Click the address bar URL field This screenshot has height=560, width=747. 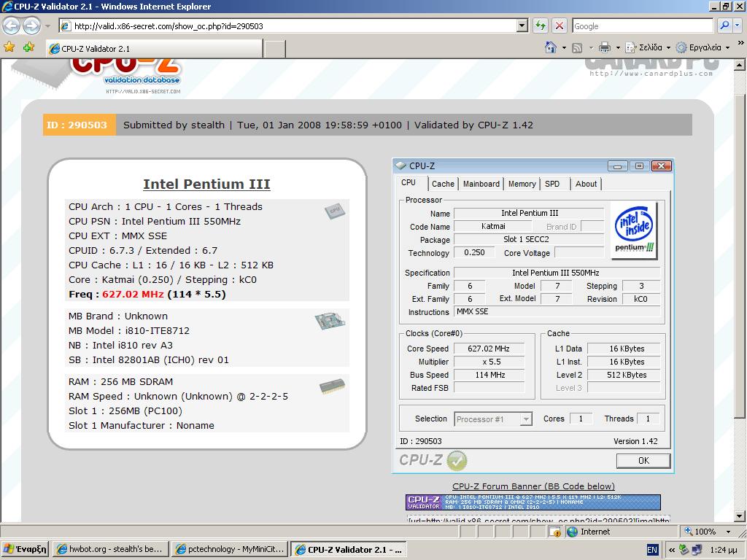287,26
